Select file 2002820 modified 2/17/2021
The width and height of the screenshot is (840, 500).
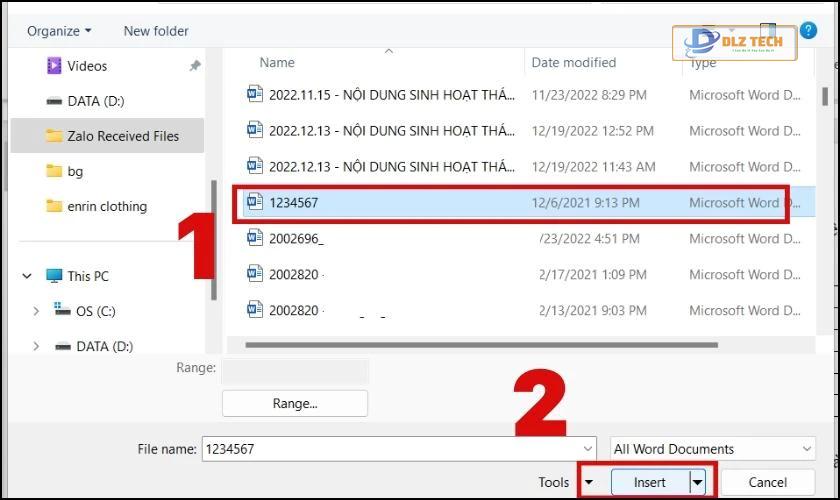coord(296,274)
